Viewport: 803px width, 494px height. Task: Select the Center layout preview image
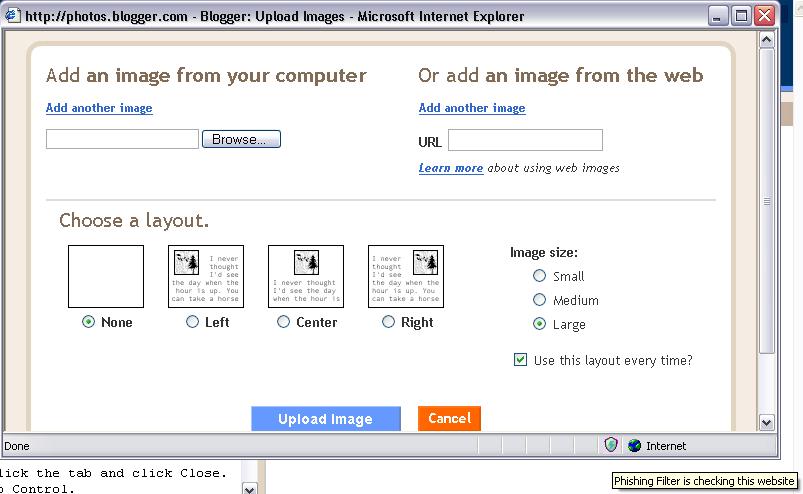click(x=305, y=276)
